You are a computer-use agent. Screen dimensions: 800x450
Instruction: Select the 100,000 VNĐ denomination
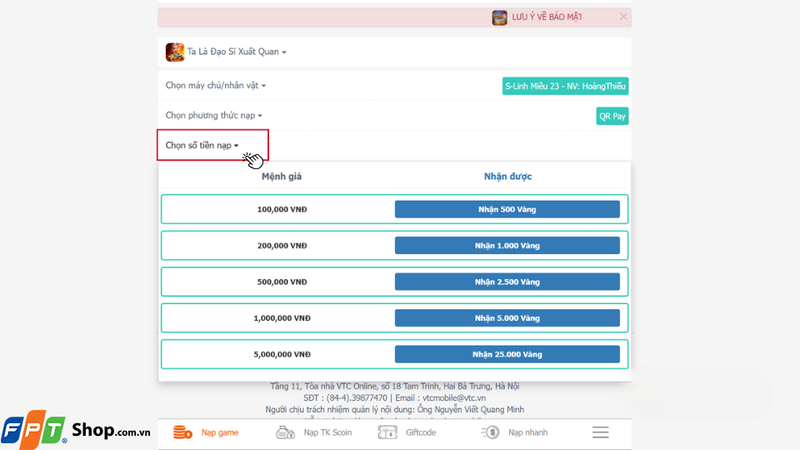pyautogui.click(x=282, y=209)
